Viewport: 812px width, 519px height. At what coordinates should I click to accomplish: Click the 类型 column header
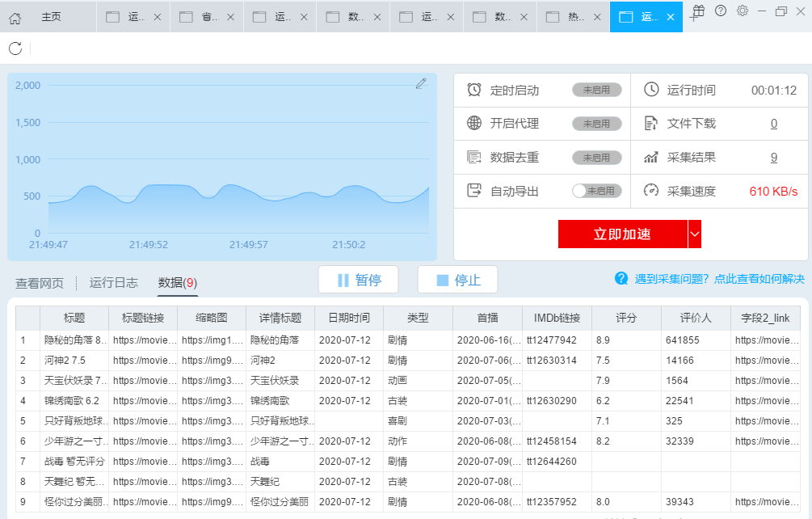(x=418, y=318)
